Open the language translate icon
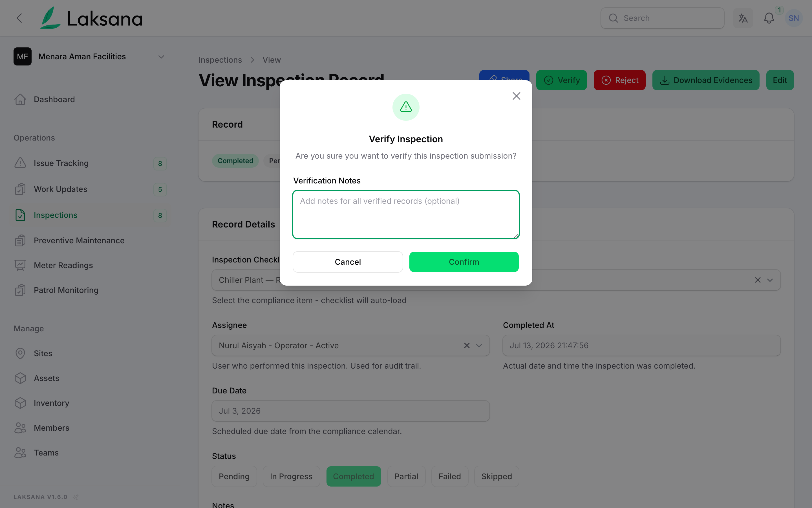 point(743,18)
